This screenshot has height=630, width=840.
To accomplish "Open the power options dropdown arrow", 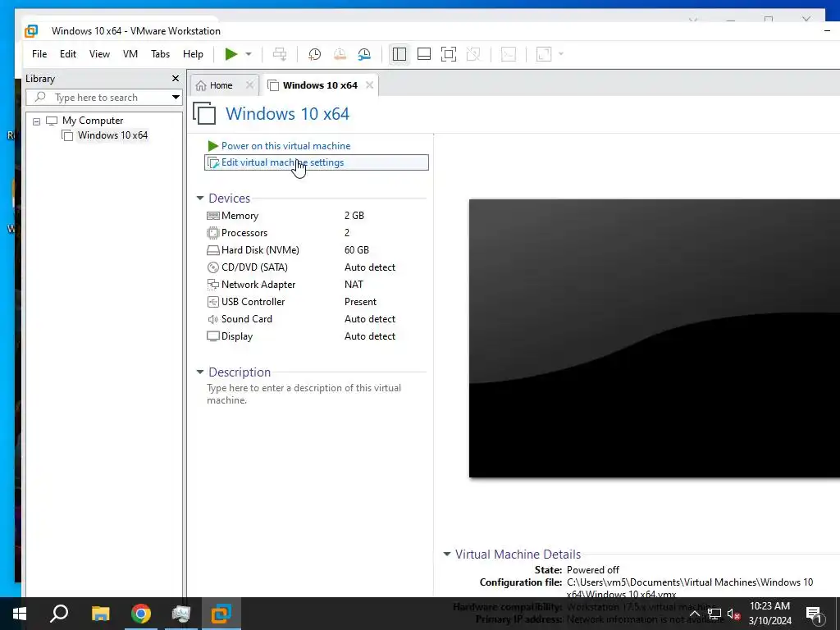I will click(x=249, y=54).
